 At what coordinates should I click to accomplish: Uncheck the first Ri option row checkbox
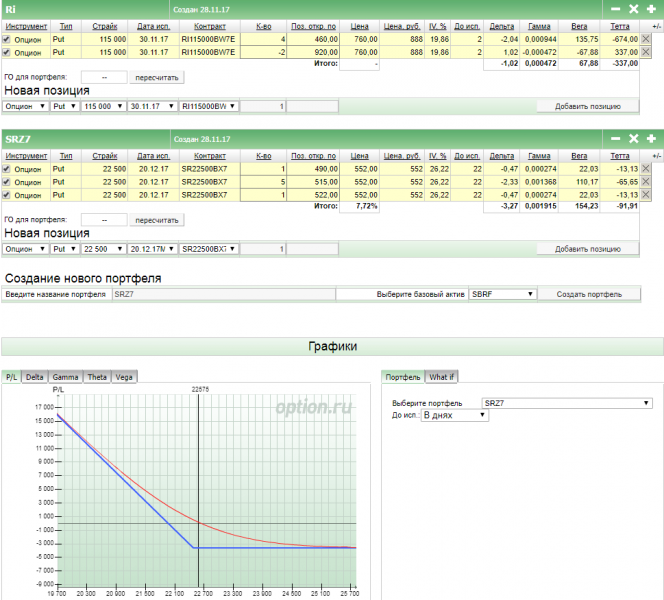tap(7, 39)
